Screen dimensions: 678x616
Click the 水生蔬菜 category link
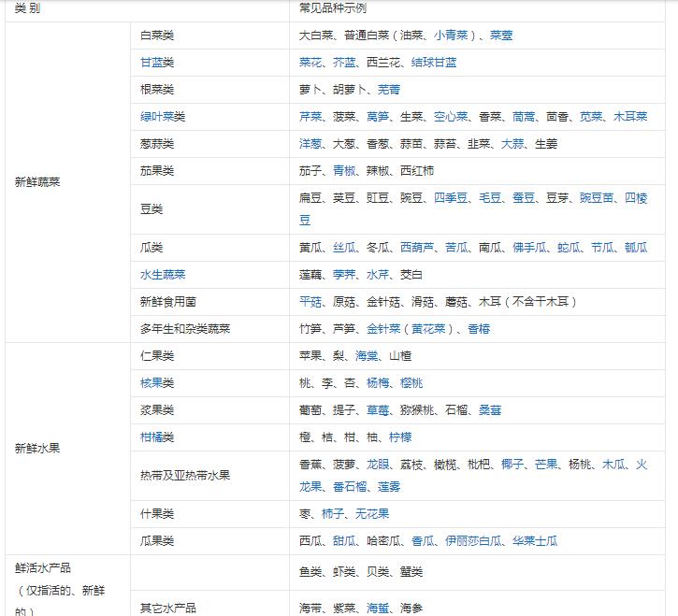coord(163,275)
